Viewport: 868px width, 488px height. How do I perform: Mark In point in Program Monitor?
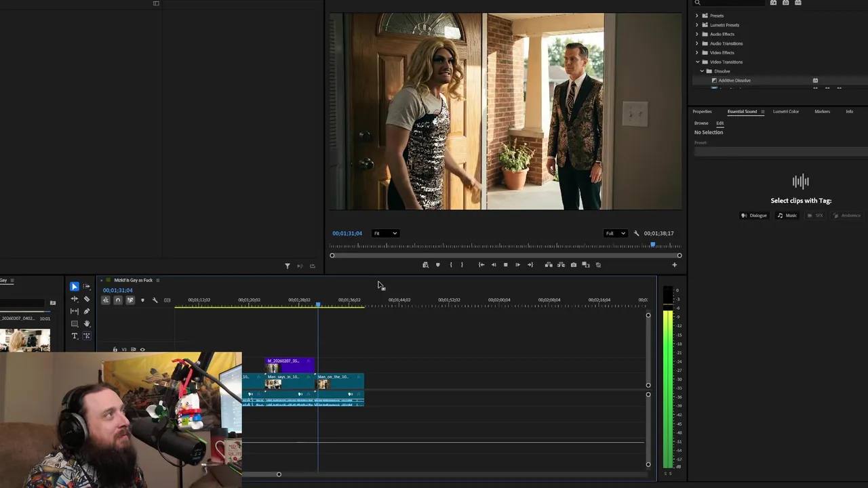click(450, 265)
